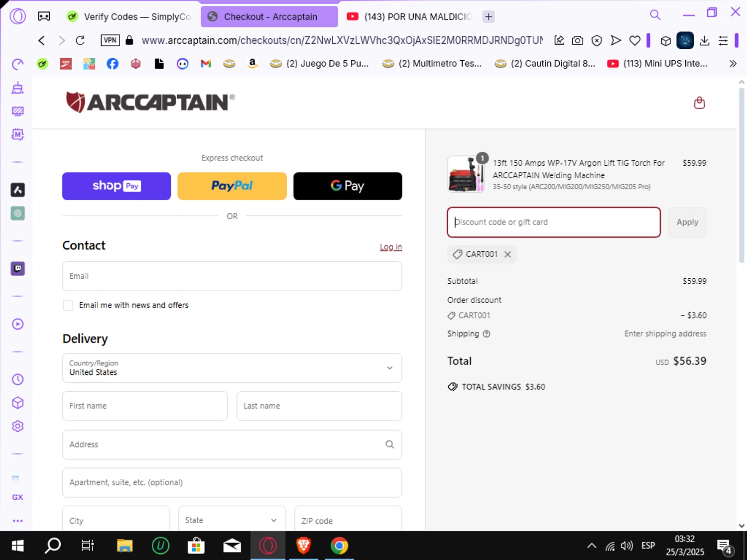Open the easy setup sliders icon

pos(723,41)
